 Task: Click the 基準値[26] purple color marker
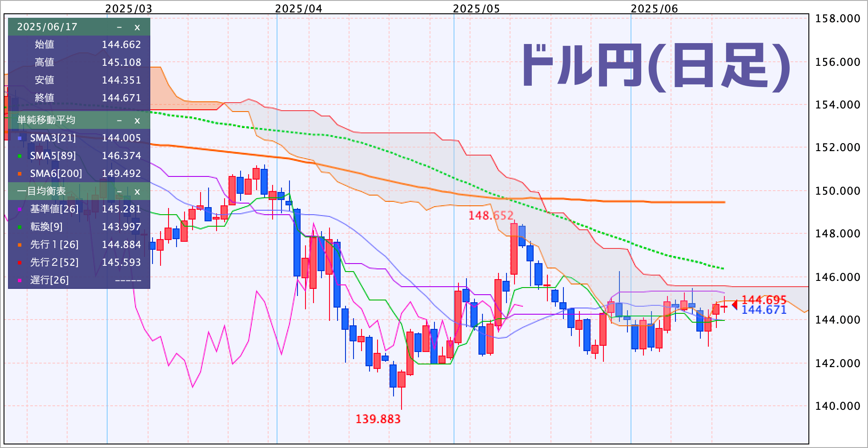pyautogui.click(x=20, y=210)
